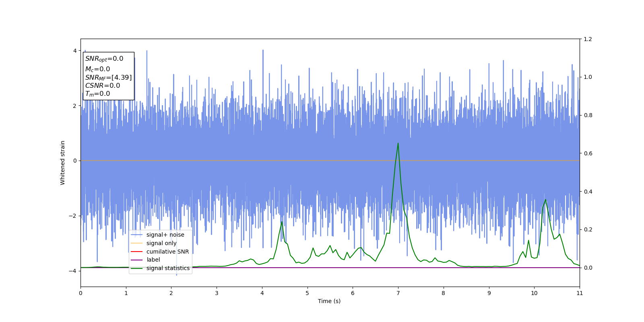Click x-axis tick label 9
The height and width of the screenshot is (322, 644).
click(x=489, y=293)
